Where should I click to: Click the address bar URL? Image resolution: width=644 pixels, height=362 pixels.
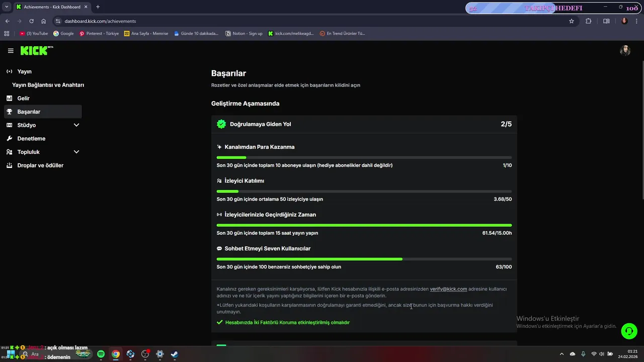coord(100,21)
